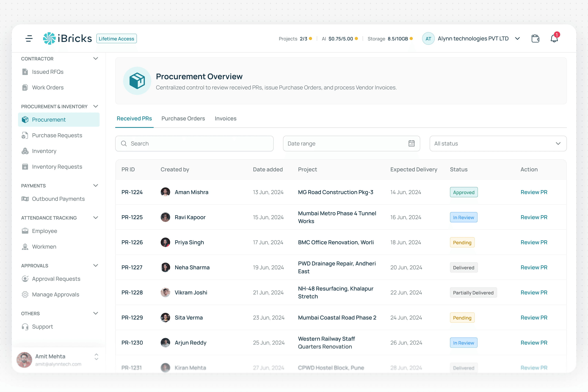The height and width of the screenshot is (392, 588).
Task: Collapse the OTHERS section
Action: pyautogui.click(x=95, y=313)
